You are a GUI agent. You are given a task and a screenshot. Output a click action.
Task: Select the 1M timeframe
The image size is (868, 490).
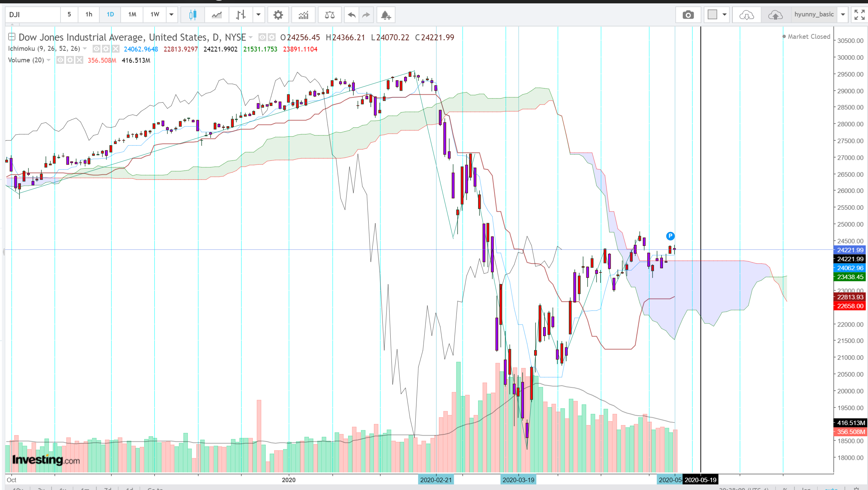click(x=132, y=15)
